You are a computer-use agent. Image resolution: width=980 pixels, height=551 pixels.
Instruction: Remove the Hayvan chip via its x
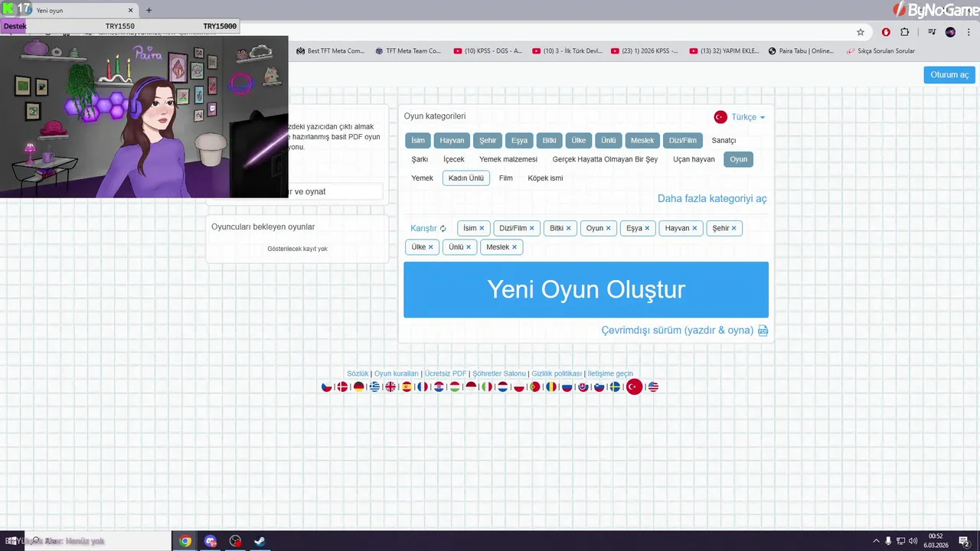pyautogui.click(x=694, y=228)
